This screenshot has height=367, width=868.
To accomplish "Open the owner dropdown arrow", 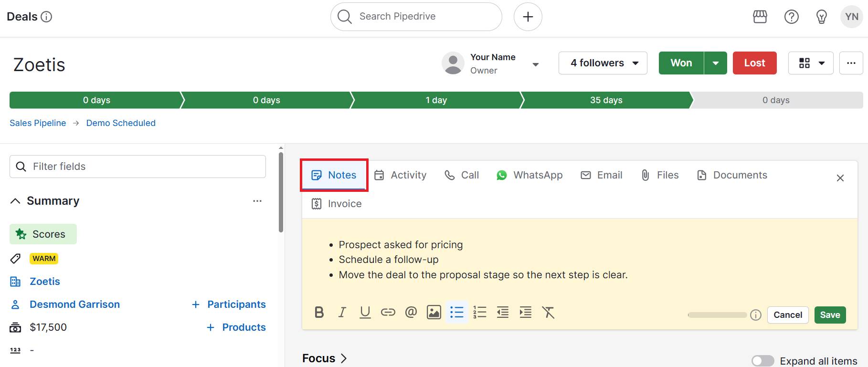I will (536, 64).
